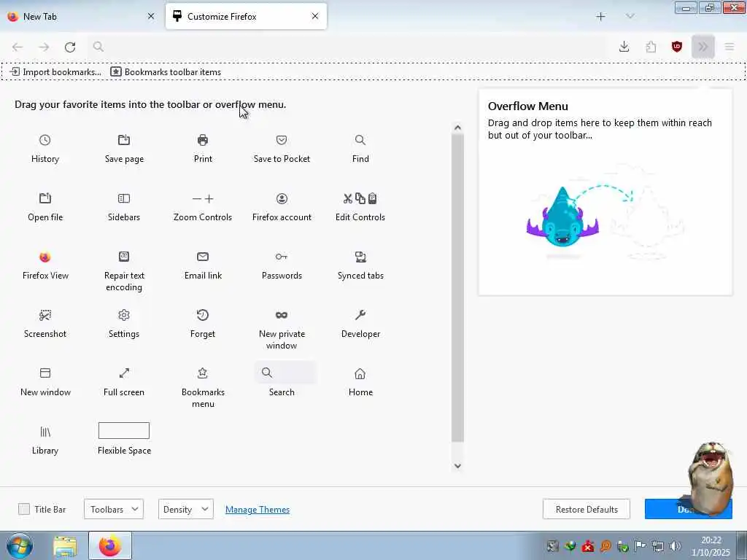This screenshot has height=560, width=747.
Task: Click the Extensions puzzle icon
Action: pos(651,47)
